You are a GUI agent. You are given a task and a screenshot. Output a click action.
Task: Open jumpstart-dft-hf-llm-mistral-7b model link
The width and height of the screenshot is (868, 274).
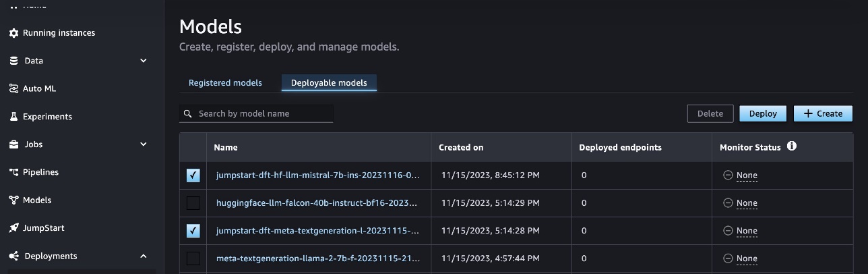coord(318,175)
